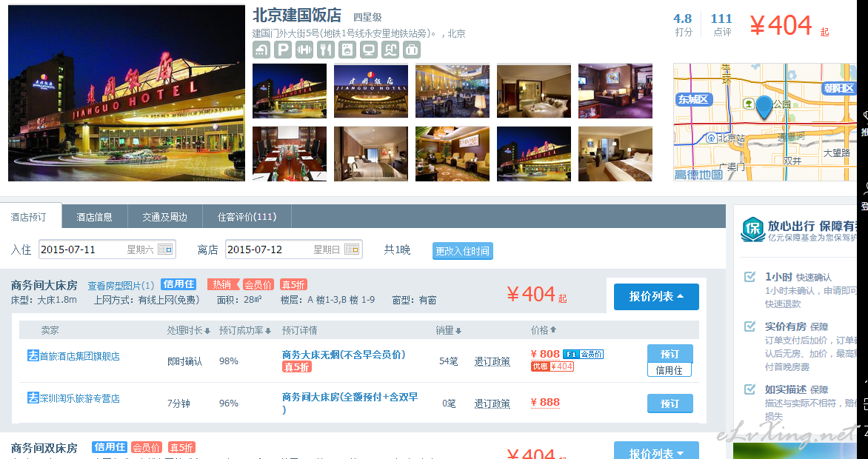Screen dimensions: 868x459
Task: Click the 111 点评 review count
Action: point(721,25)
